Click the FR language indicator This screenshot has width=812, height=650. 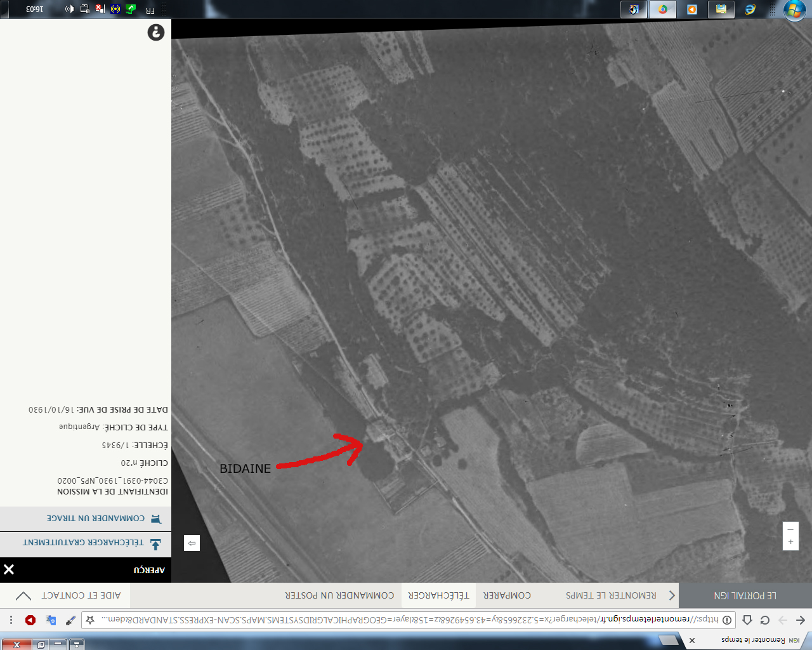pyautogui.click(x=150, y=10)
